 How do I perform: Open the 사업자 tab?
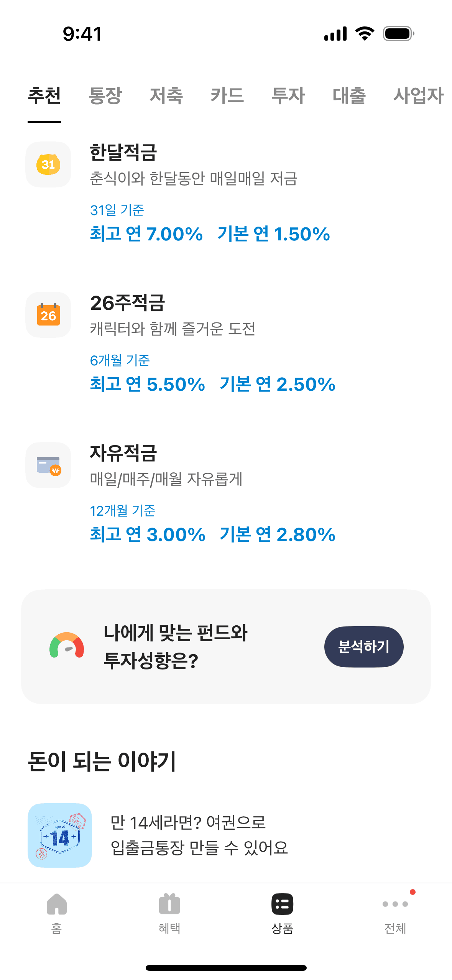(418, 95)
